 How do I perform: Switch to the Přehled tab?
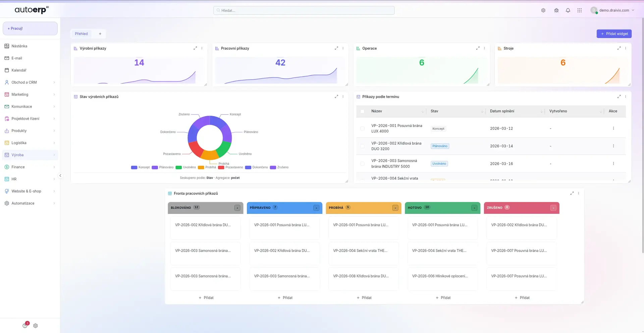pyautogui.click(x=81, y=34)
